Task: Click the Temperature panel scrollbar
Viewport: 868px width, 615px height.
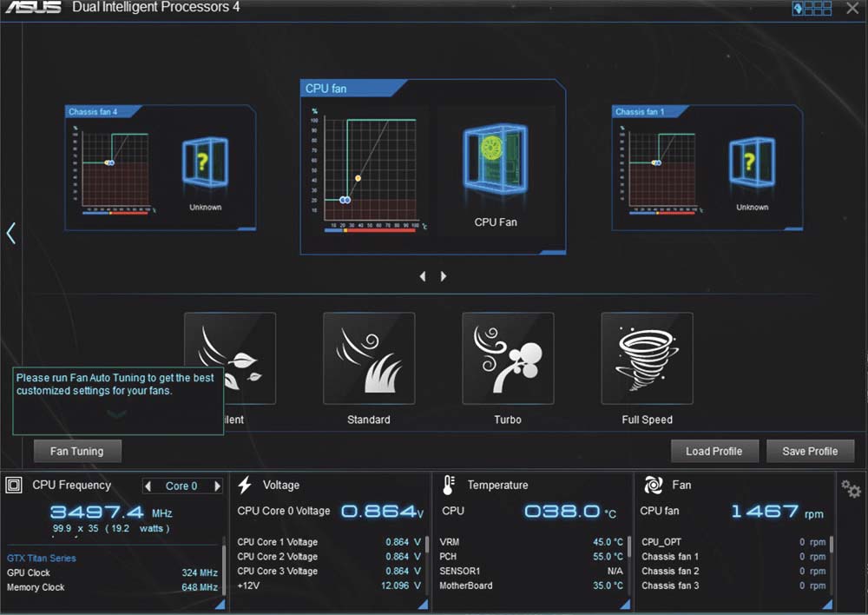Action: click(x=629, y=547)
